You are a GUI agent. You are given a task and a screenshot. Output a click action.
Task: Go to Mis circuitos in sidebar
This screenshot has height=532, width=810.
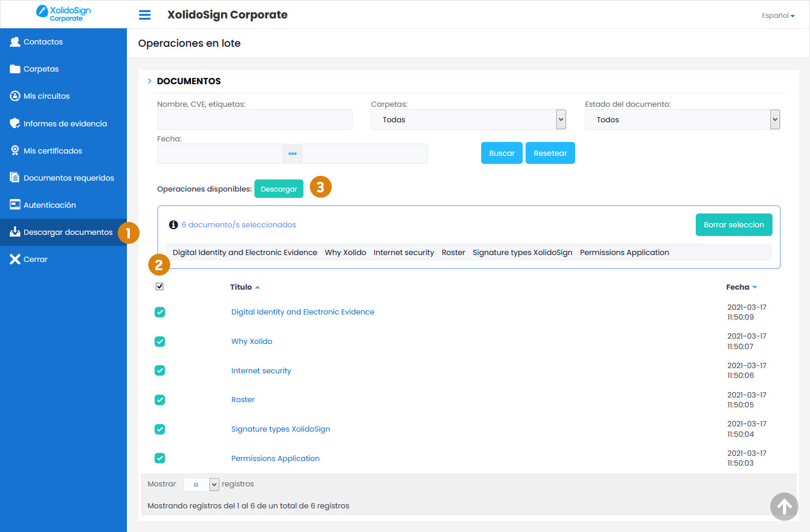point(63,96)
